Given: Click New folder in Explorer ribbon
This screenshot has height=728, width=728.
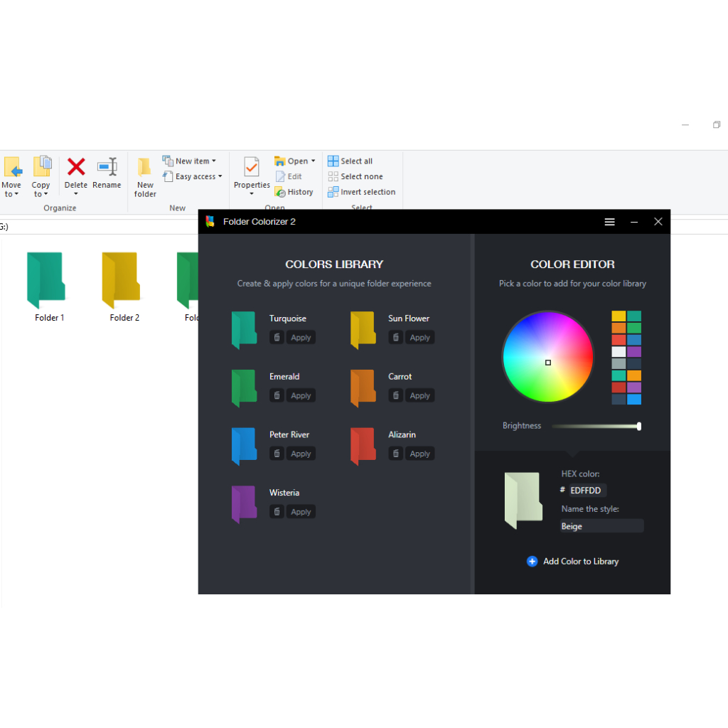Looking at the screenshot, I should [145, 177].
